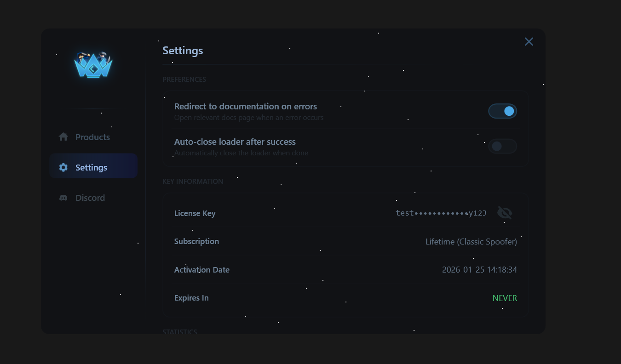Click the green NEVER expiry text

coord(505,298)
